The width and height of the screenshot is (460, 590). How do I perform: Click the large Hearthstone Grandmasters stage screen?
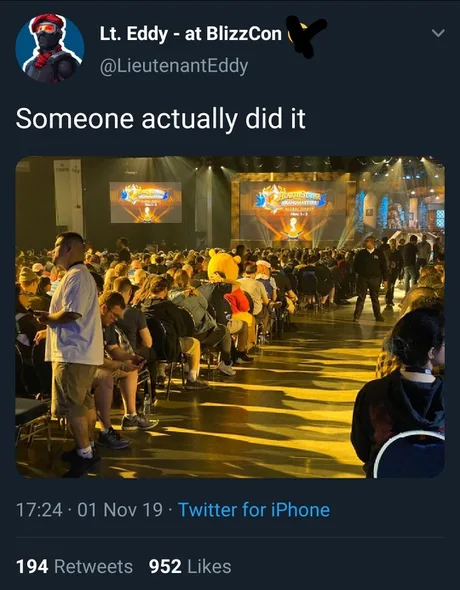click(x=293, y=211)
